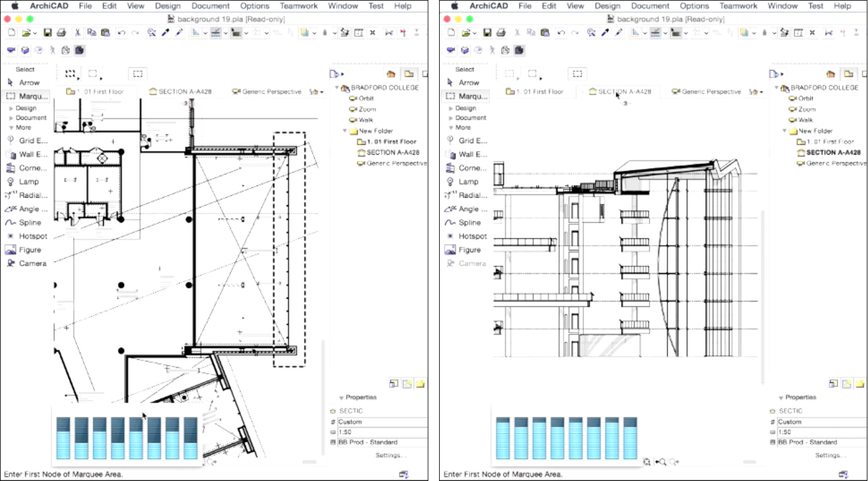The height and width of the screenshot is (481, 868).
Task: Open the Document menu in left window
Action: pyautogui.click(x=211, y=6)
